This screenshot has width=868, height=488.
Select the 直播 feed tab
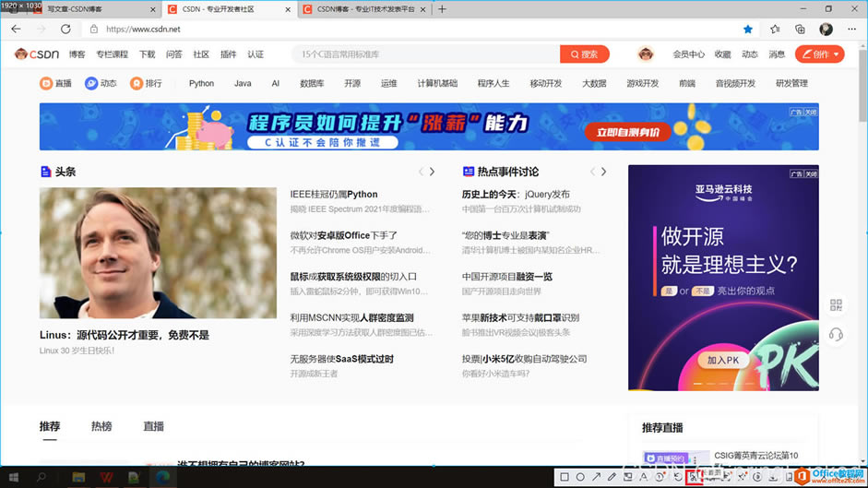click(x=153, y=426)
